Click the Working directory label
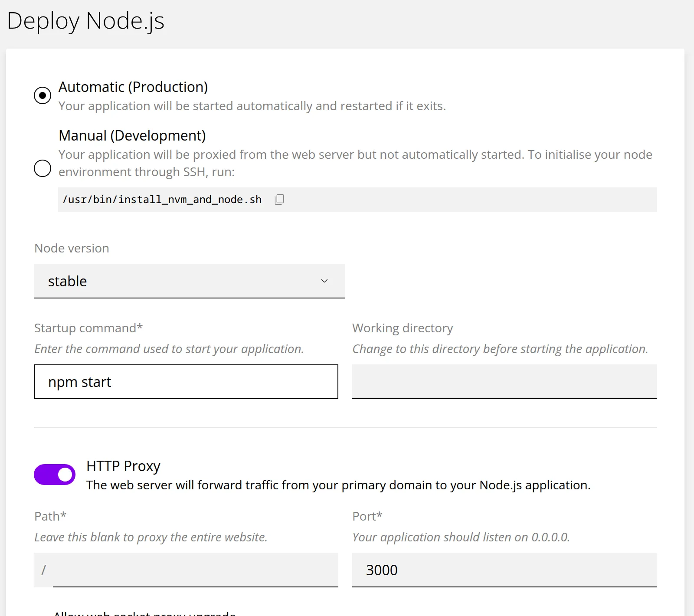 (x=403, y=328)
